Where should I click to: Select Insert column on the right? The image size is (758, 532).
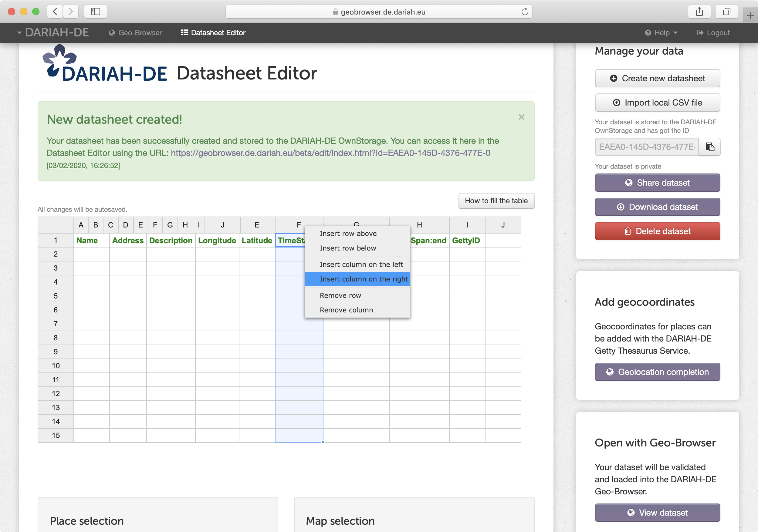pos(364,279)
